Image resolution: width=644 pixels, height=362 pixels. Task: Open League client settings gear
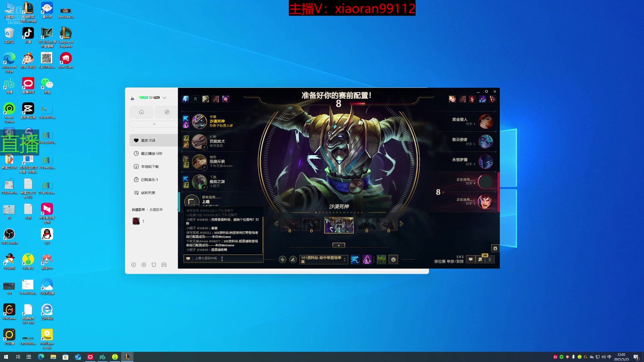pyautogui.click(x=486, y=92)
